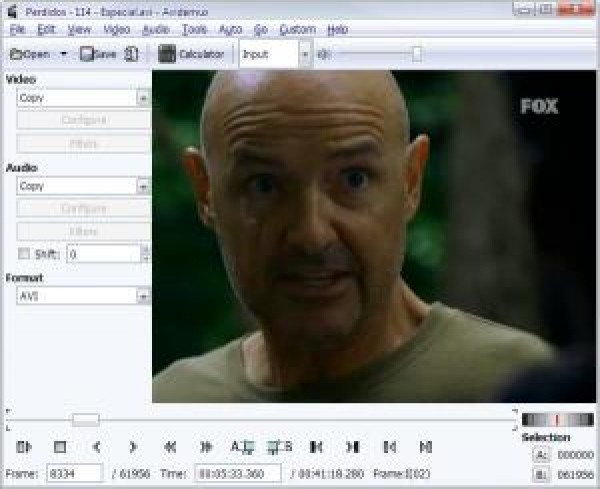Jump to previous keyframe with double-left arrow

[x=170, y=447]
